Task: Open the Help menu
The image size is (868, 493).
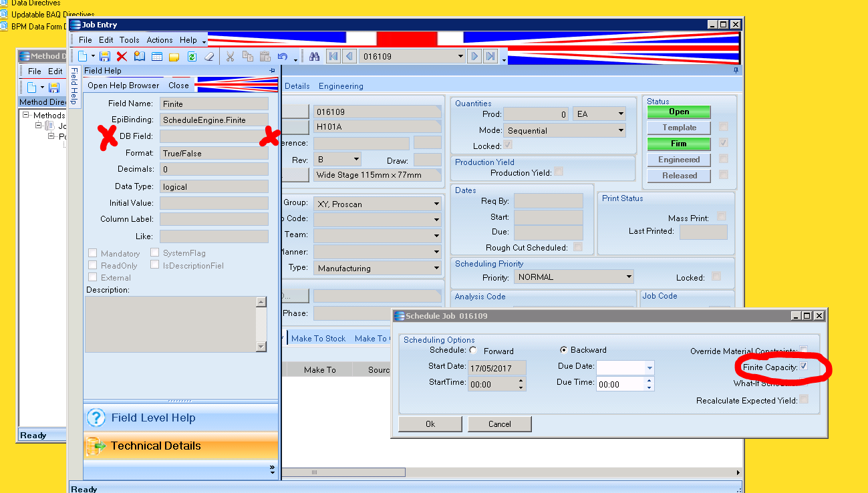Action: 188,40
